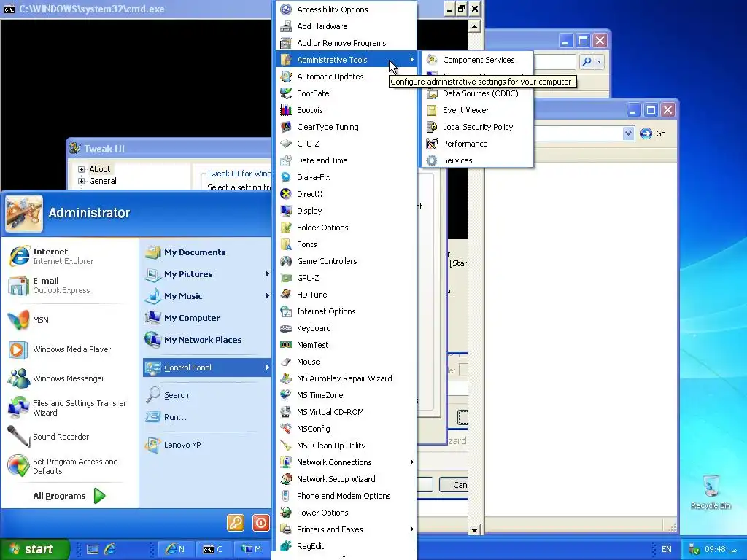Expand the My Music submenu arrow

267,296
